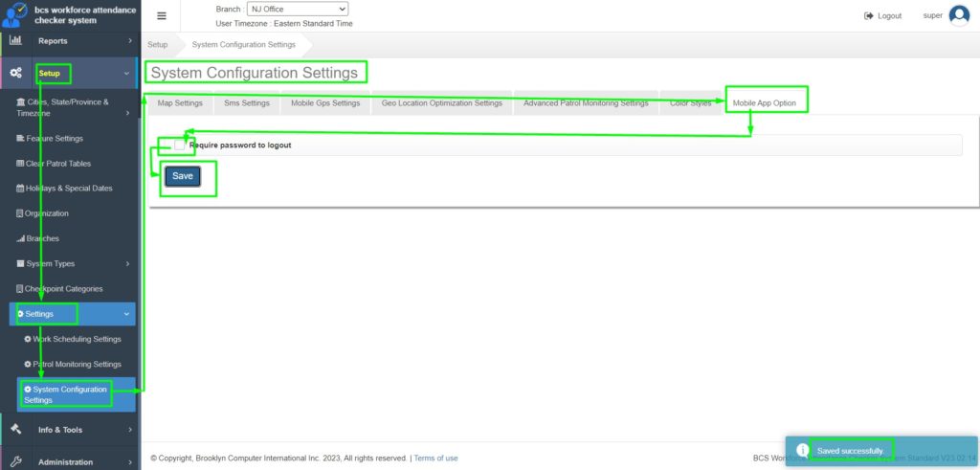Select Geo Location Optimization Settings tab

click(441, 103)
